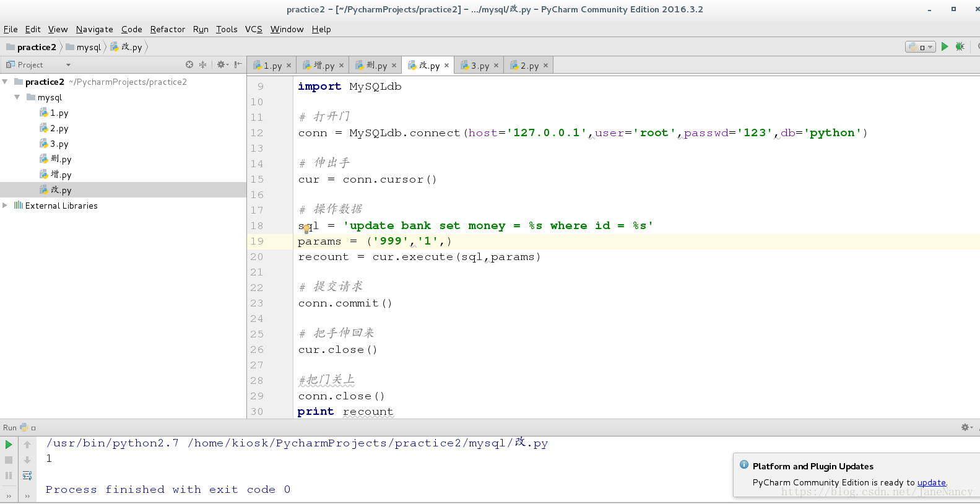This screenshot has height=504, width=980.
Task: Close the 删.py editor tab
Action: tap(394, 66)
